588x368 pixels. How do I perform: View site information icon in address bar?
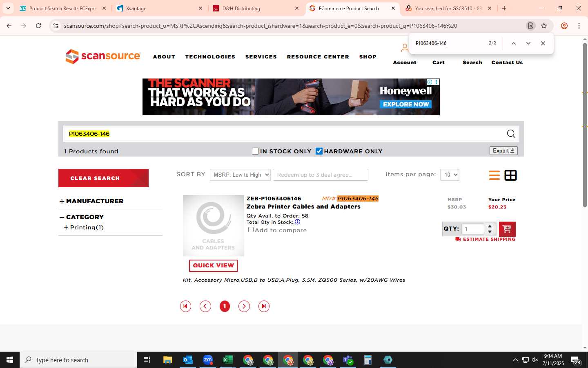56,26
